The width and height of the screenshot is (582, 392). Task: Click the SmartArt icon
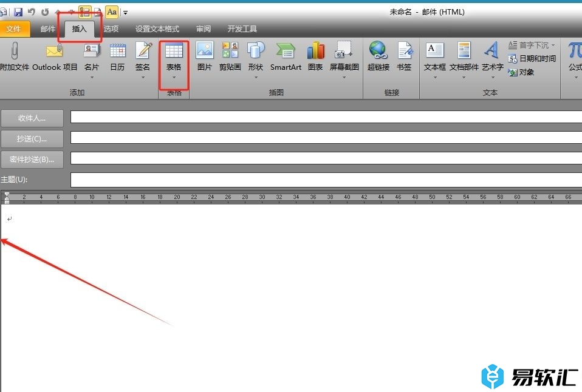tap(286, 50)
